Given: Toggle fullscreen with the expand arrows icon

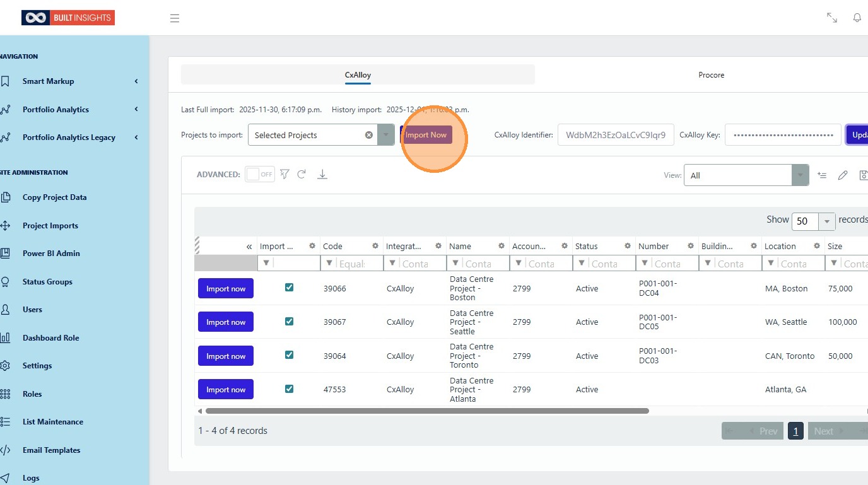Looking at the screenshot, I should [832, 18].
